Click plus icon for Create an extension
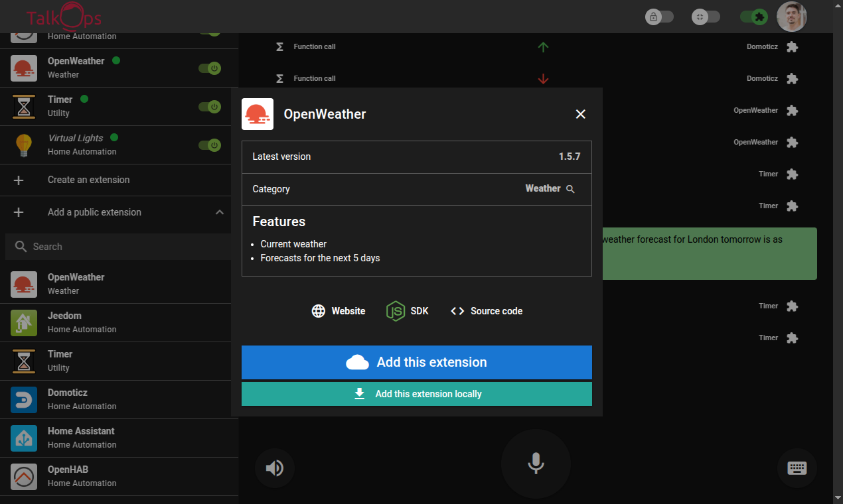 19,180
